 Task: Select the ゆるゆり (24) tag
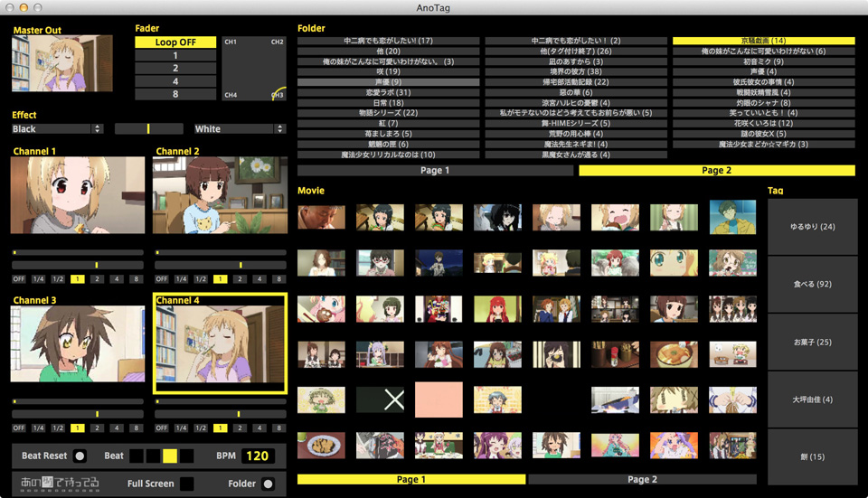coord(812,227)
